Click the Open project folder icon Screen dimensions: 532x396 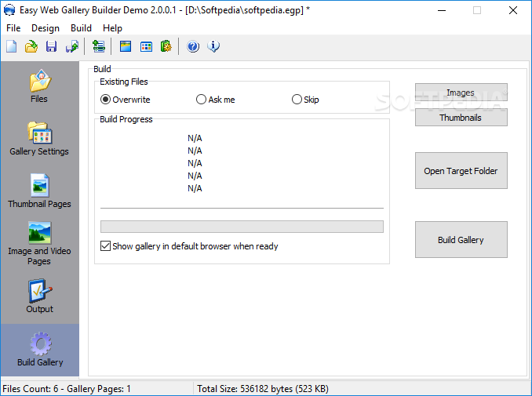31,46
